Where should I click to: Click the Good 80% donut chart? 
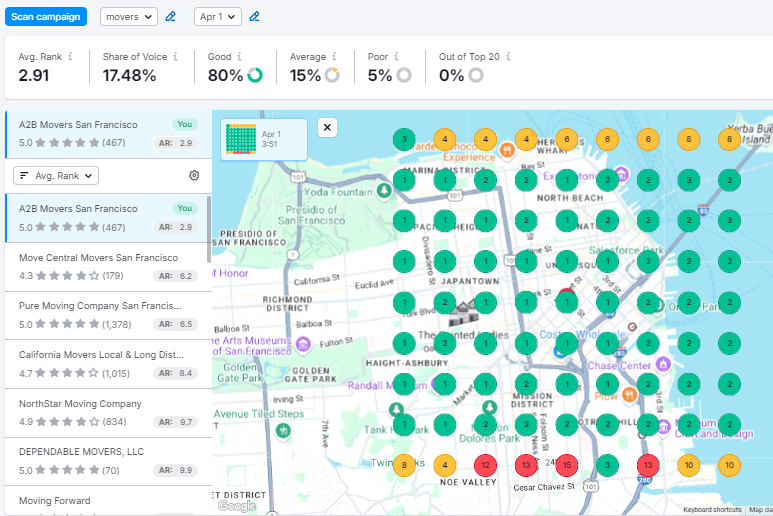255,75
